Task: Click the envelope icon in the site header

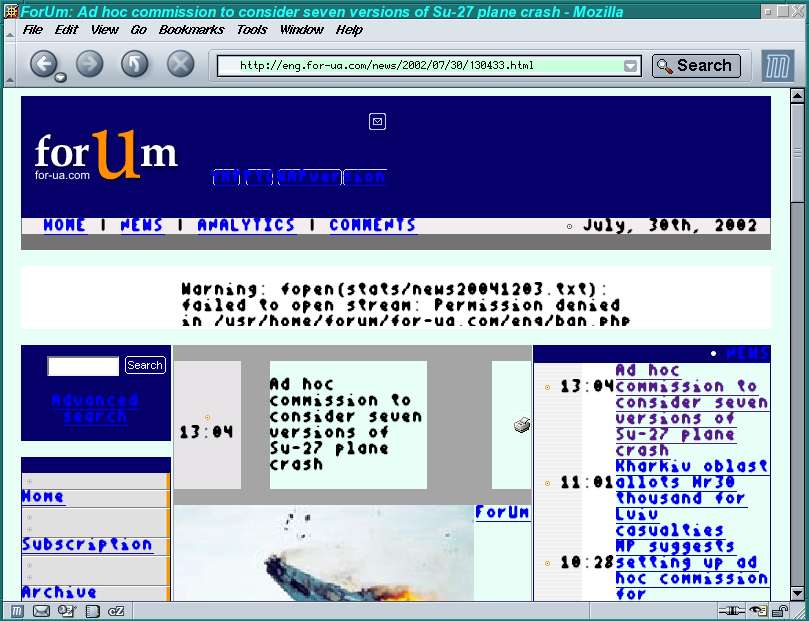Action: pos(377,122)
